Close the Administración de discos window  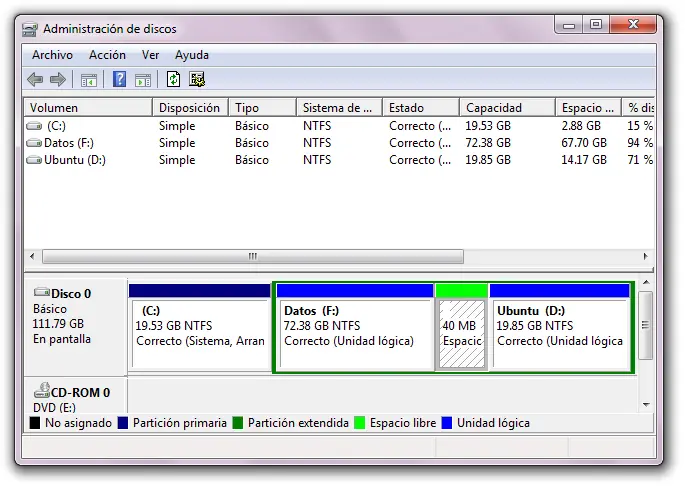tap(633, 24)
